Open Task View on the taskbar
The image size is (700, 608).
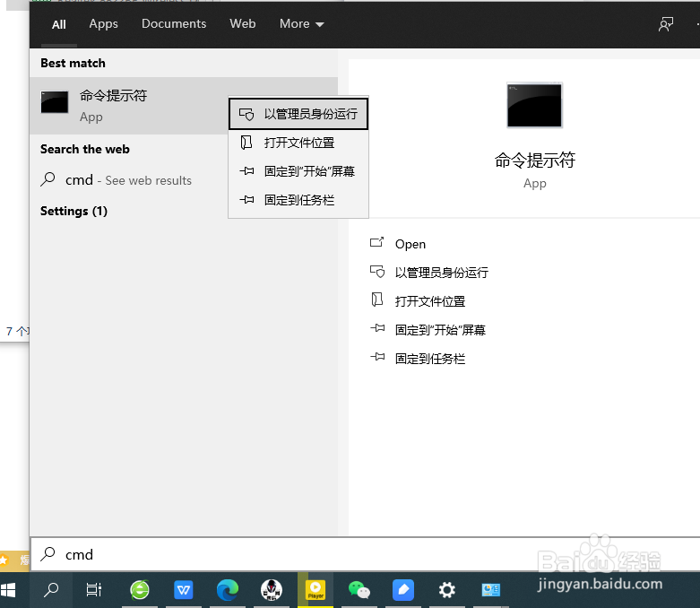pyautogui.click(x=94, y=590)
